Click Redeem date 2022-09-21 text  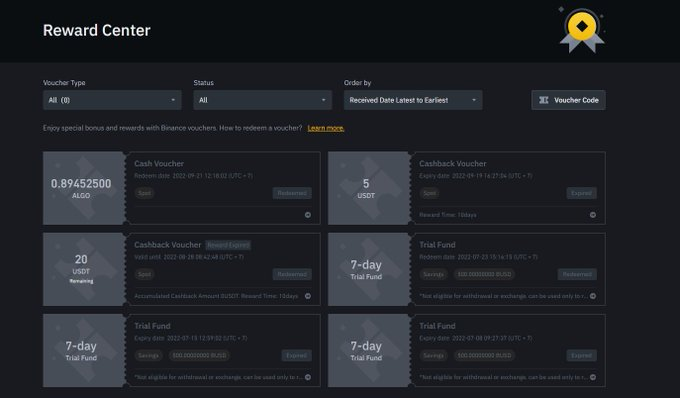pos(193,176)
